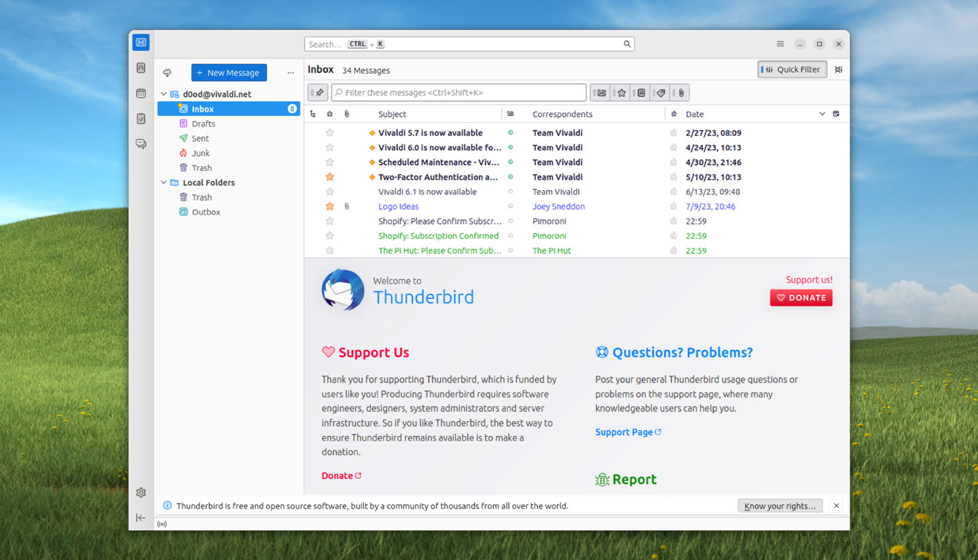Open the sort dropdown next to the Date column

point(822,113)
